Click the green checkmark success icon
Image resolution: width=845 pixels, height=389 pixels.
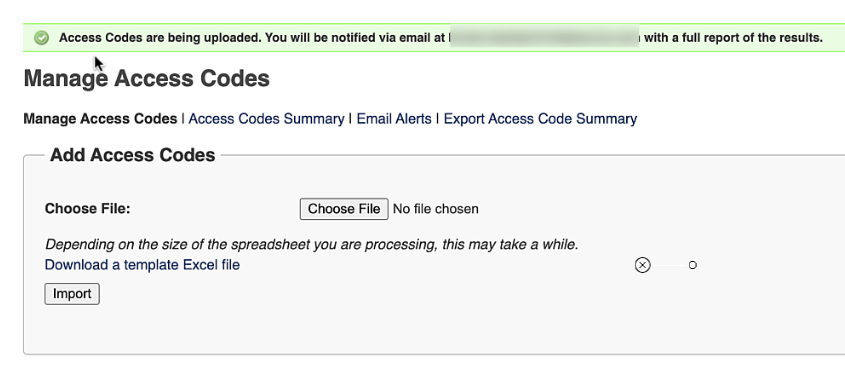point(41,38)
